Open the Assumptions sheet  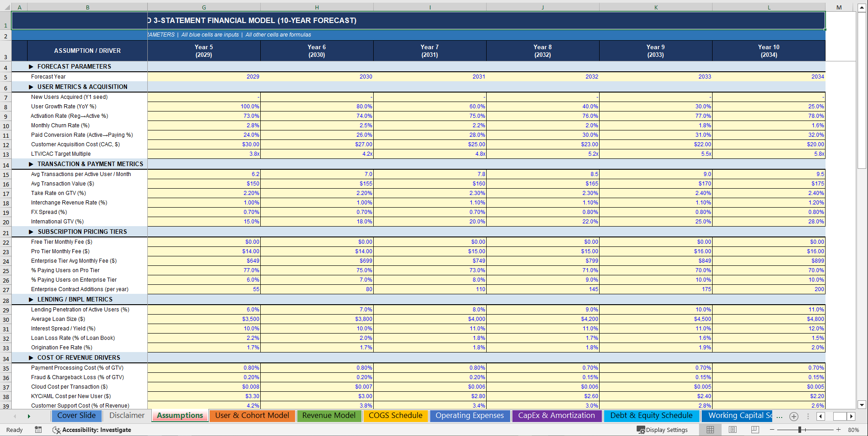(x=179, y=416)
